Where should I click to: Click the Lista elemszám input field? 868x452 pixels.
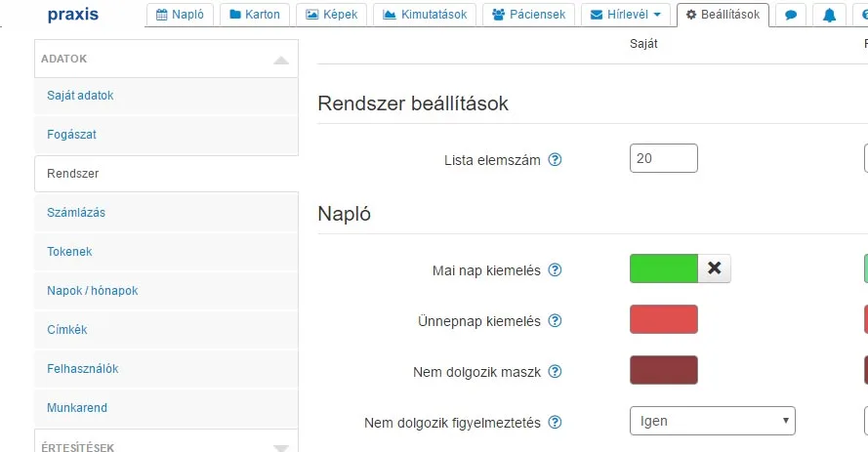click(x=664, y=158)
